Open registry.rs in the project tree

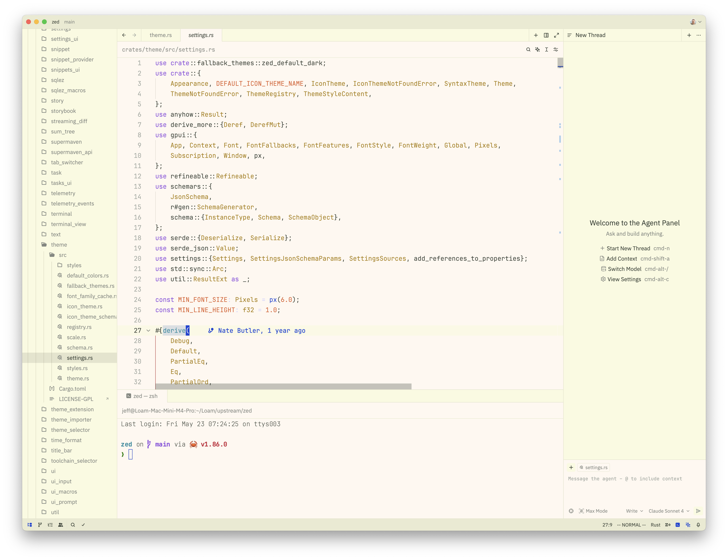click(x=79, y=327)
